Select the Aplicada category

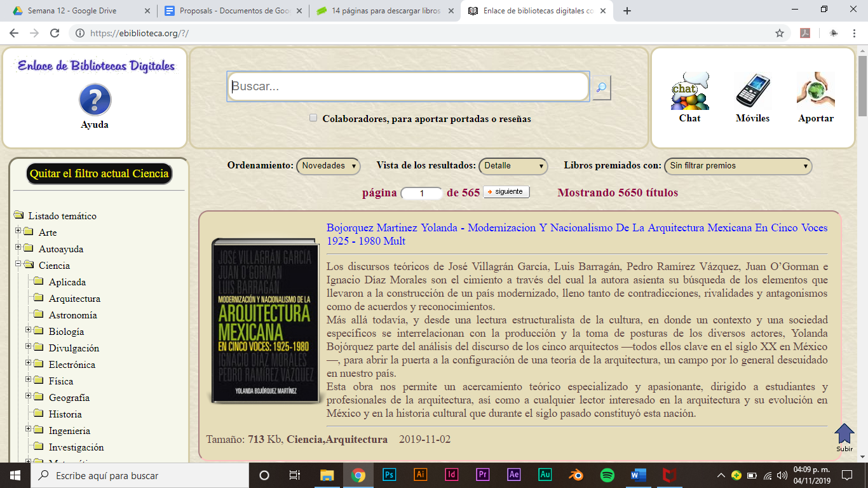point(67,282)
